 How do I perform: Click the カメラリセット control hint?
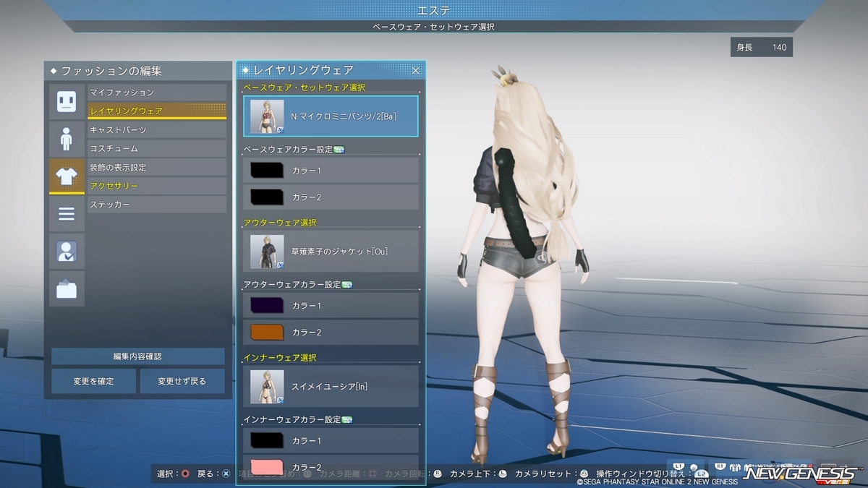click(552, 474)
